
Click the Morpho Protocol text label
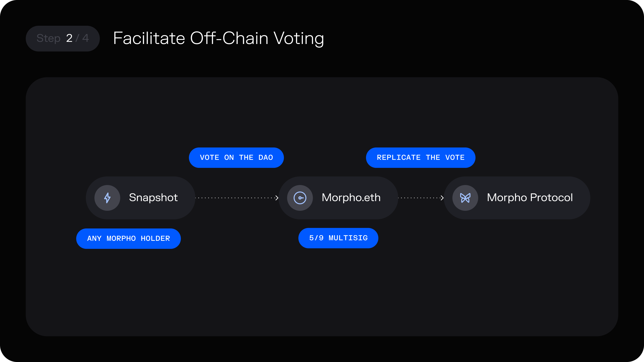pyautogui.click(x=530, y=198)
